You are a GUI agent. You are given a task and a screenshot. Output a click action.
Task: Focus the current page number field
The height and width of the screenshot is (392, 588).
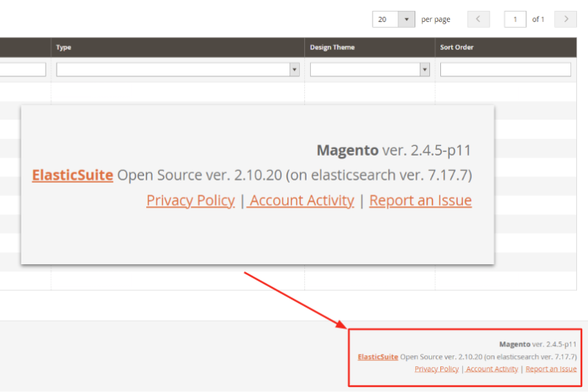[515, 20]
